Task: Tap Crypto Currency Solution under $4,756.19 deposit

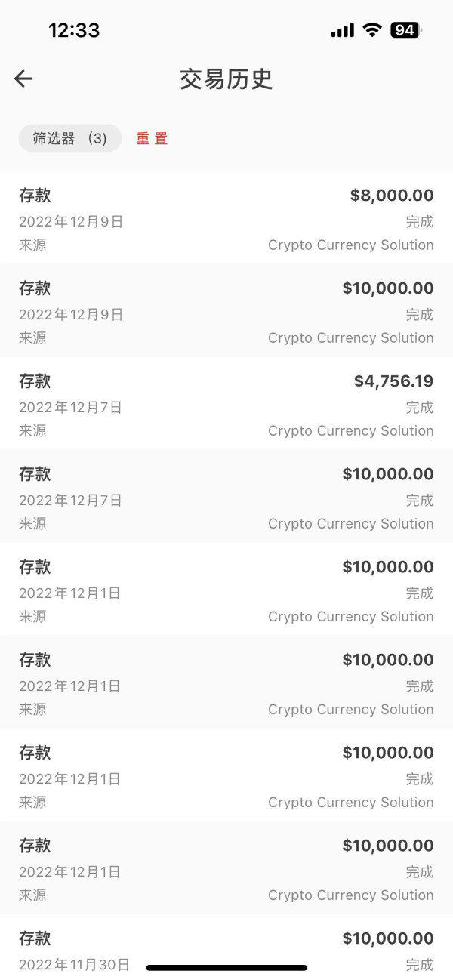Action: click(350, 431)
